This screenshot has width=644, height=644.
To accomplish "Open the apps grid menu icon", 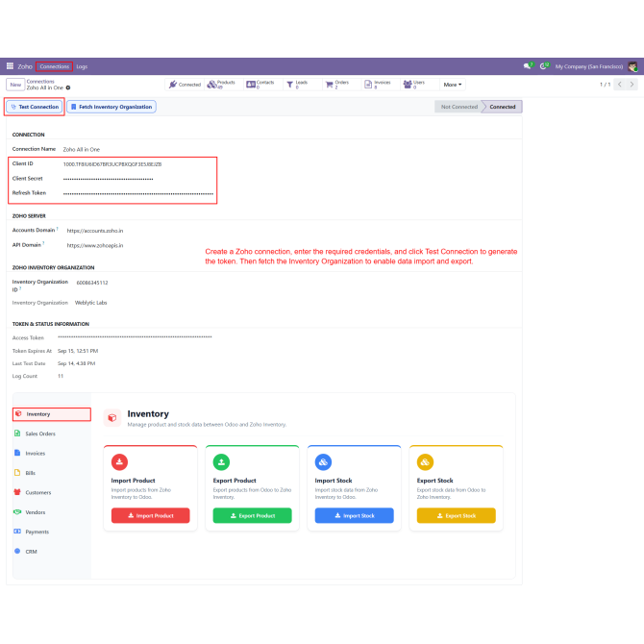I will pyautogui.click(x=10, y=66).
